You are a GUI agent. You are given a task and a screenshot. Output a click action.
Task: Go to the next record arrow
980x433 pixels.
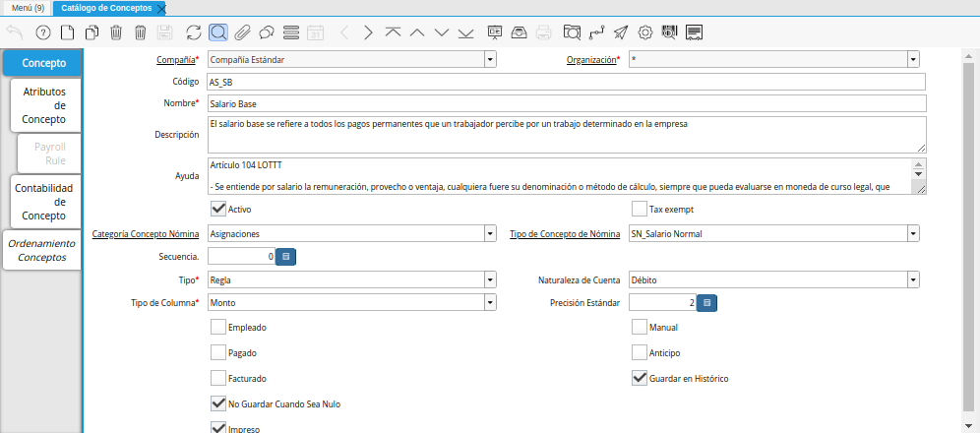click(x=367, y=32)
